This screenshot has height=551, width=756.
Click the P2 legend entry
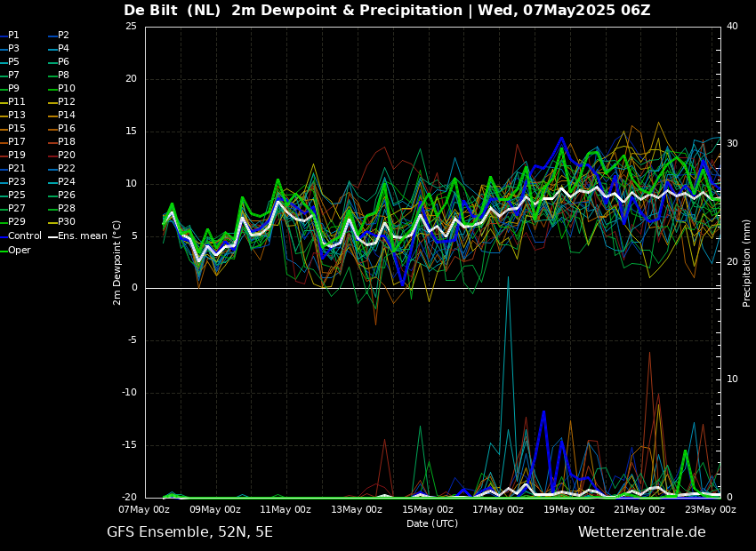(x=60, y=36)
